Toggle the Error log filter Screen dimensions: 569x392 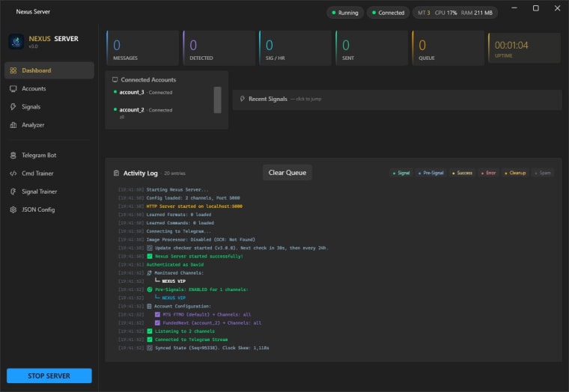(x=488, y=173)
